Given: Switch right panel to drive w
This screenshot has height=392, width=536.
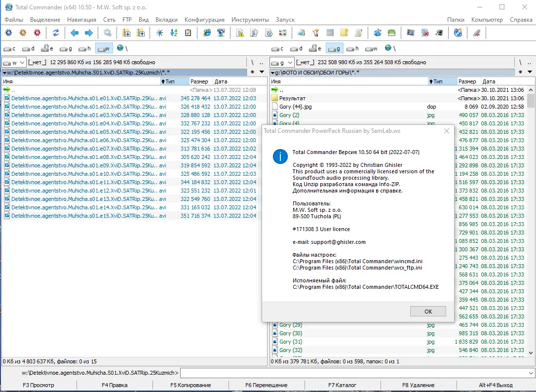Looking at the screenshot, I should pos(371,48).
